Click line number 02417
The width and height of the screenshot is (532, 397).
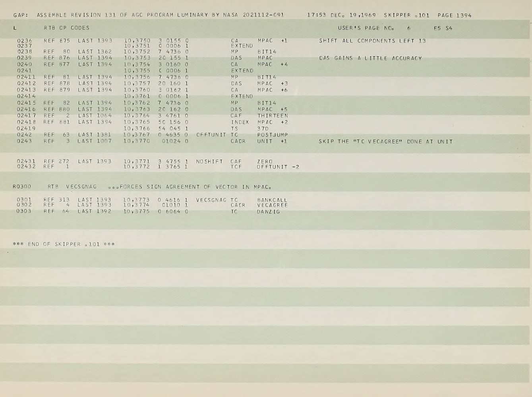click(26, 116)
